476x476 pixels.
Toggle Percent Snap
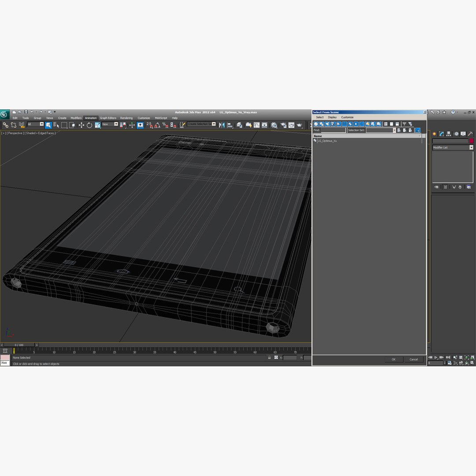pos(165,125)
